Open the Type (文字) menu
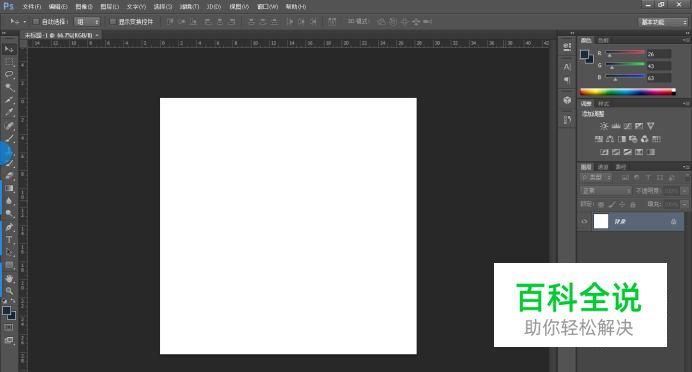This screenshot has height=372, width=692. point(136,7)
